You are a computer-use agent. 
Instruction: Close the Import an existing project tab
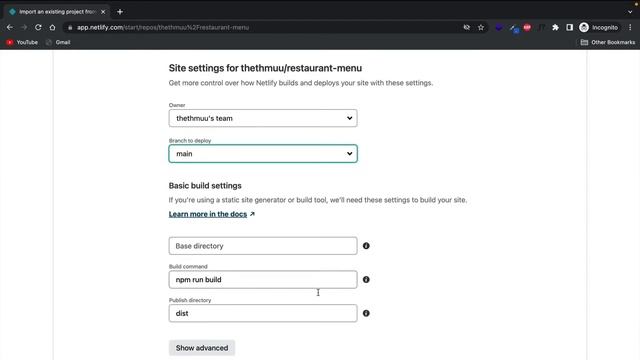[x=103, y=12]
